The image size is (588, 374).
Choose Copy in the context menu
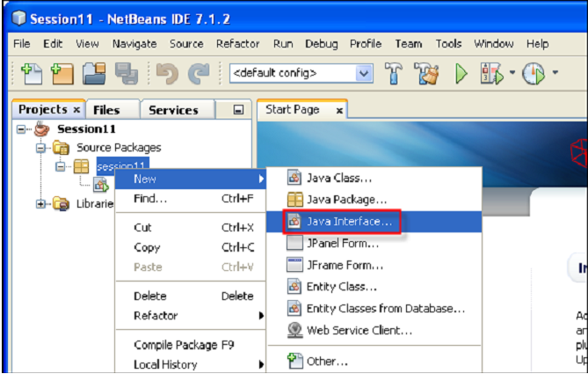(191, 247)
